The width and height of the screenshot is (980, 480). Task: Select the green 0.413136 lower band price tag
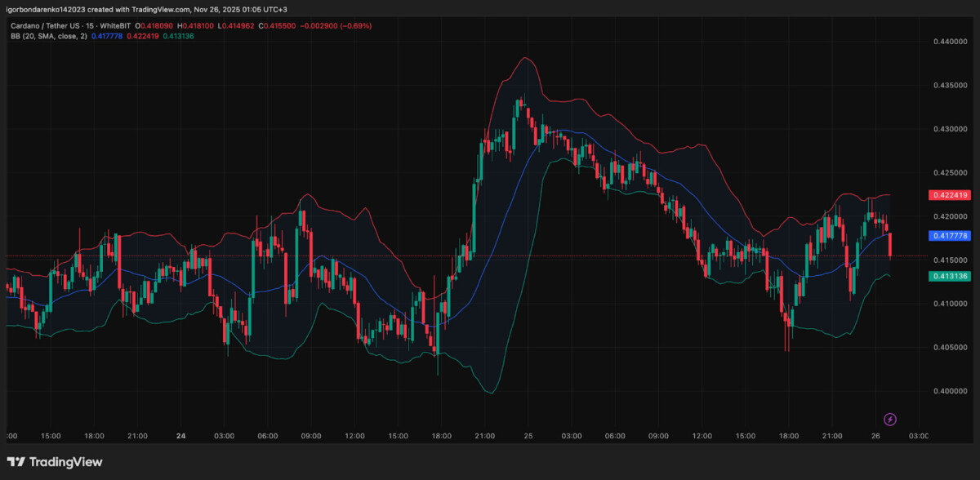coord(949,277)
